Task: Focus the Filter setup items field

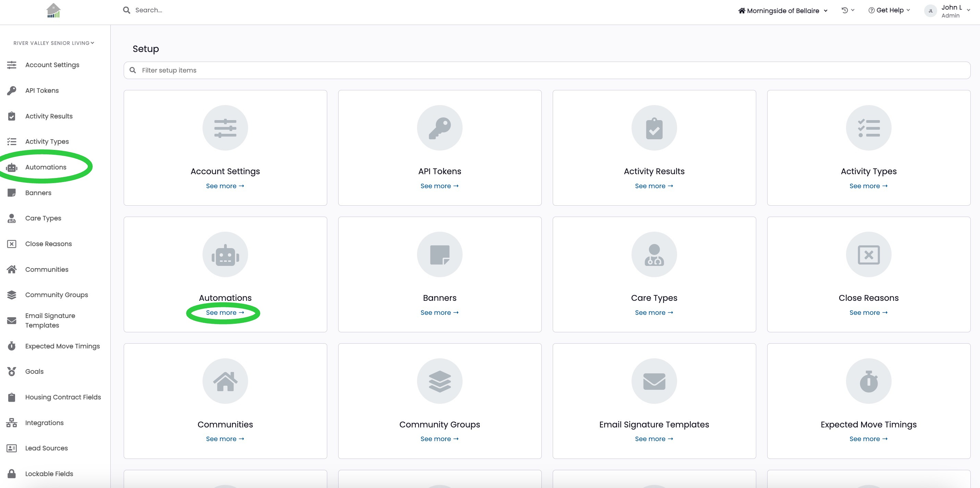Action: [x=547, y=70]
